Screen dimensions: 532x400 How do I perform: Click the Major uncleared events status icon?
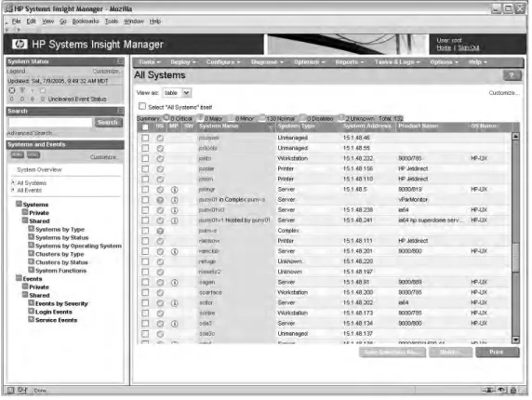(22, 90)
